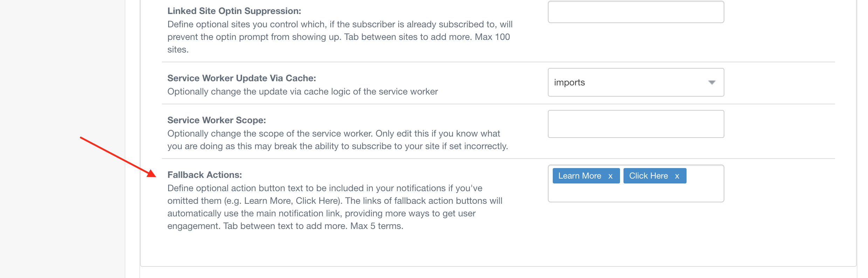Click the Service Worker Scope heading
Image resolution: width=868 pixels, height=278 pixels.
click(216, 120)
